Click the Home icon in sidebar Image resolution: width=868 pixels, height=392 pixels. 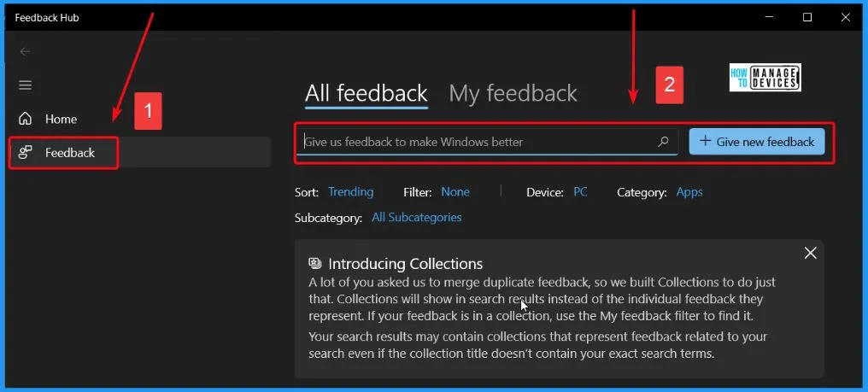25,119
